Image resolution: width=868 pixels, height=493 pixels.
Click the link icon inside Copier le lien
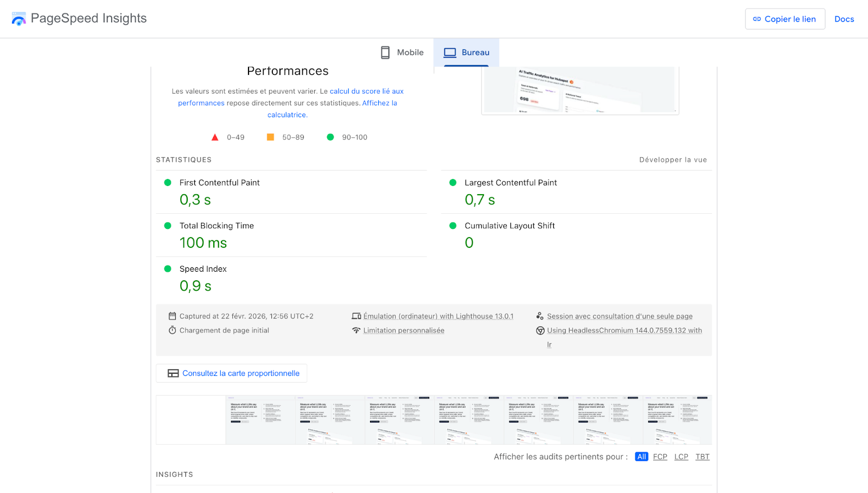[756, 19]
